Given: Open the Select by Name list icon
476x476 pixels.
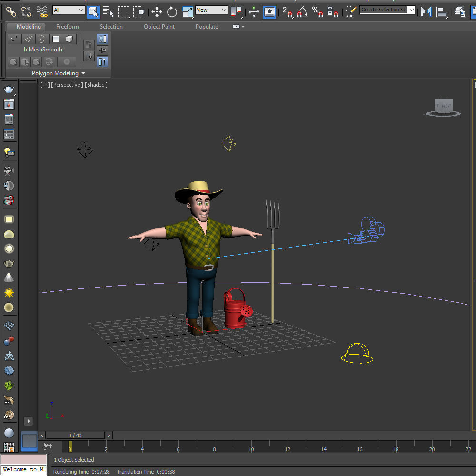Looking at the screenshot, I should pyautogui.click(x=108, y=11).
